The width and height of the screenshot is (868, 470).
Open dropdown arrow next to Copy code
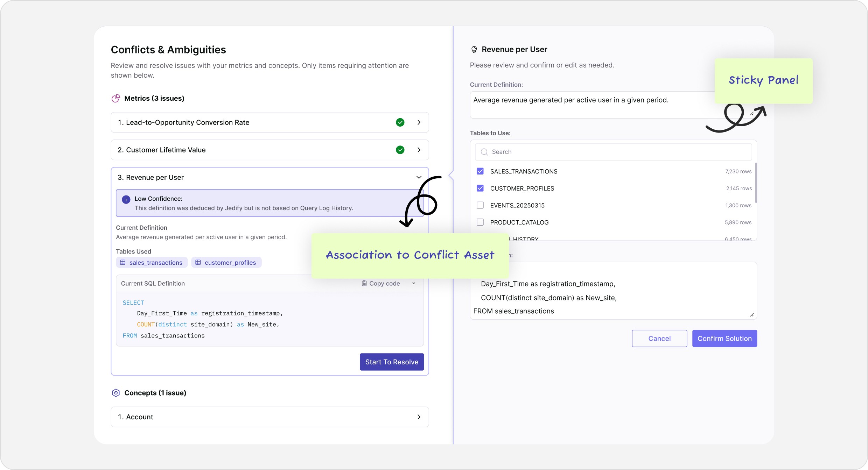[414, 283]
